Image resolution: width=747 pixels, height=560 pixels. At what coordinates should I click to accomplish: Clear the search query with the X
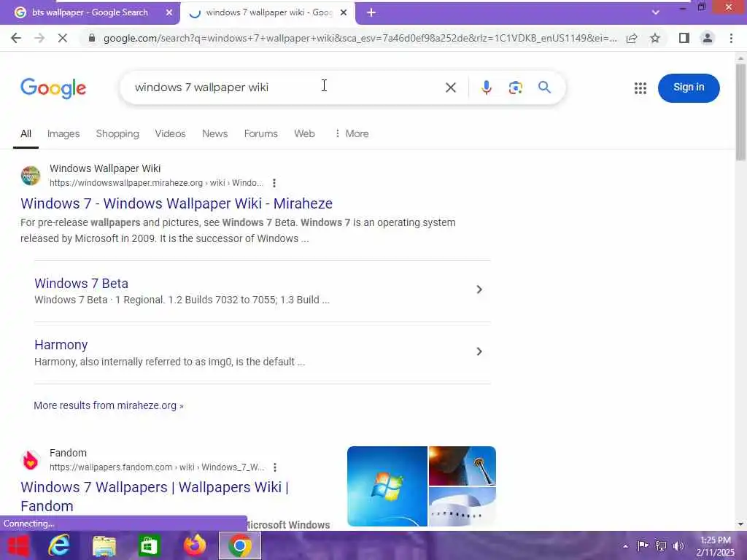pos(451,87)
